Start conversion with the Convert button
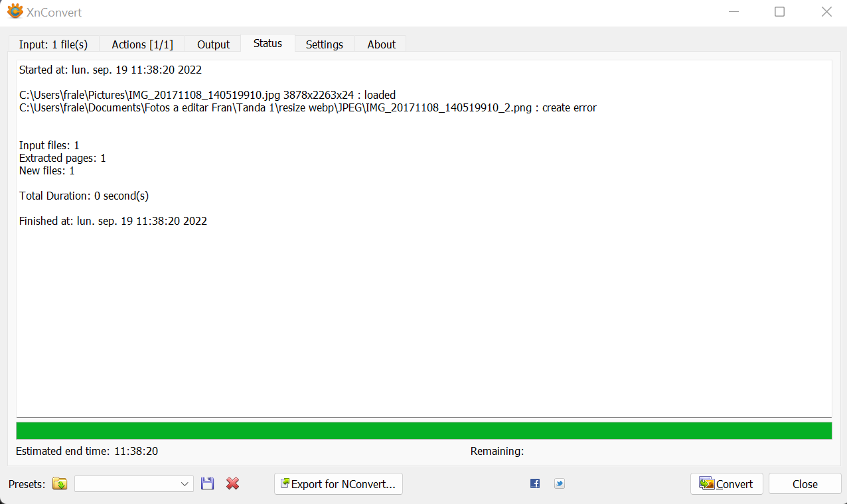847x504 pixels. click(727, 484)
